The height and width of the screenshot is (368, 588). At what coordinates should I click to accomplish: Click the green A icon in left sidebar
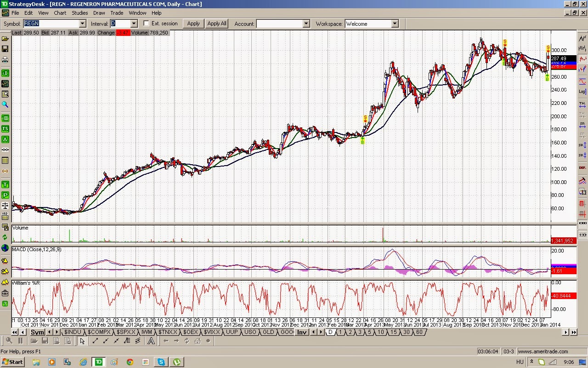click(x=5, y=139)
